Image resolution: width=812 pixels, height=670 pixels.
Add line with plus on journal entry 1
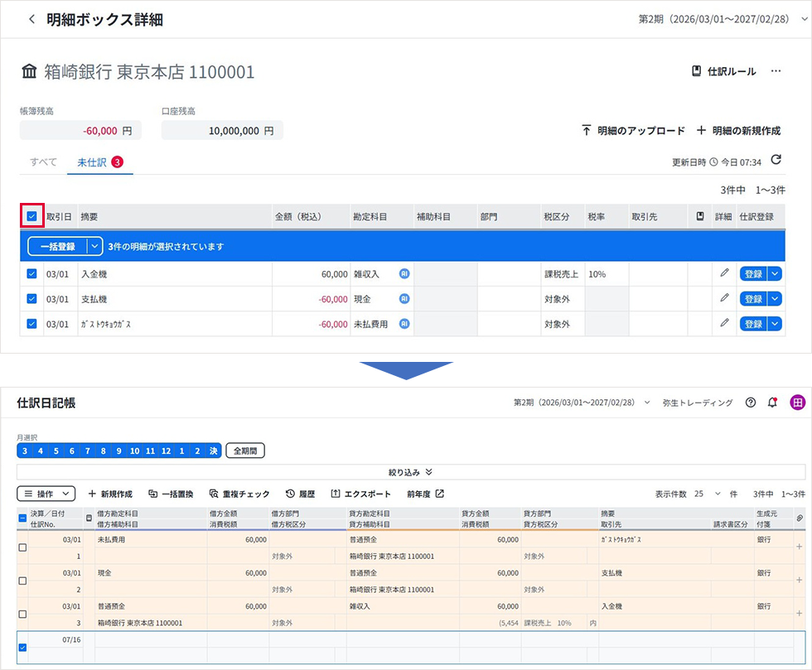point(799,547)
